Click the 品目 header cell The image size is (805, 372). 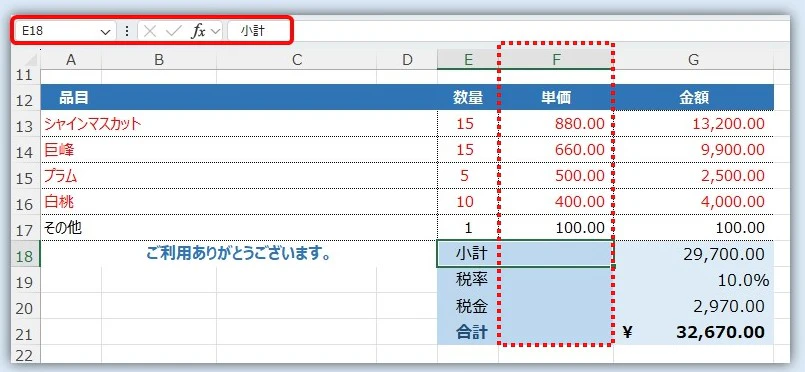(x=239, y=97)
